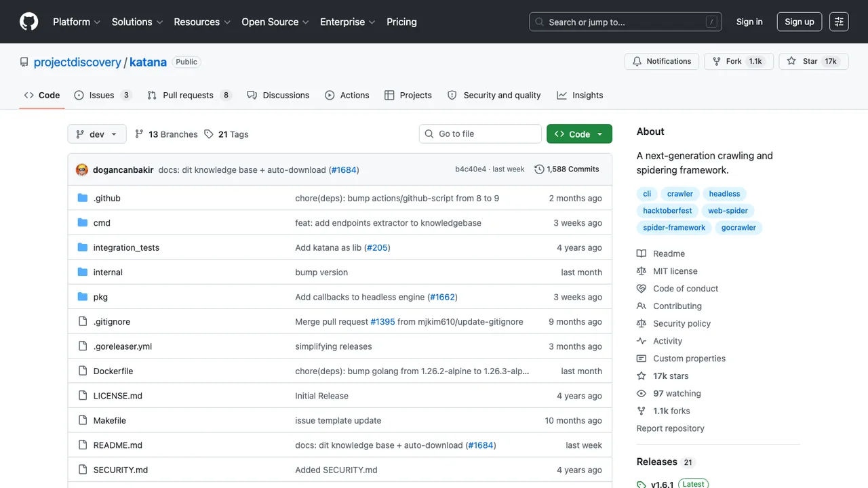Expand the Resources dropdown menu
The width and height of the screenshot is (868, 488).
pyautogui.click(x=202, y=22)
